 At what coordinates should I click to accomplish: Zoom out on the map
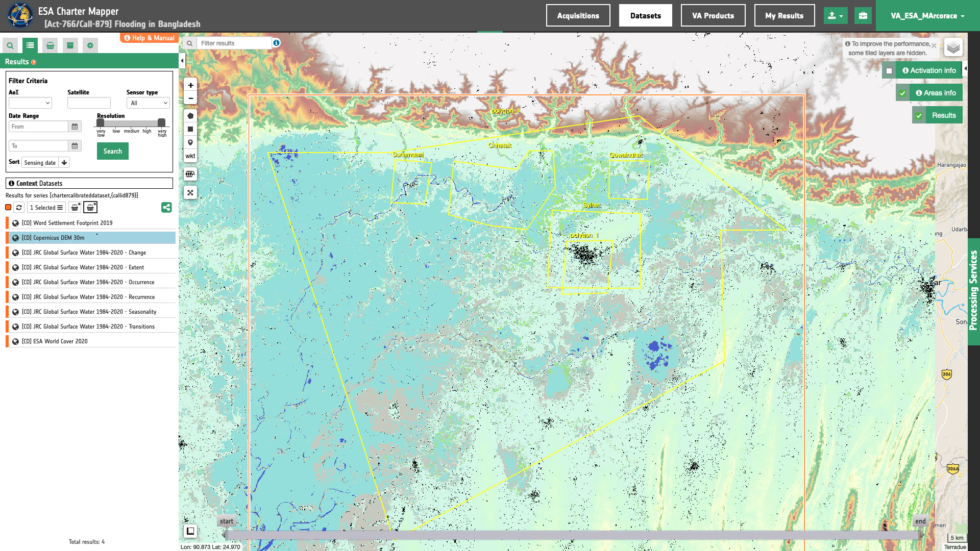pyautogui.click(x=190, y=98)
